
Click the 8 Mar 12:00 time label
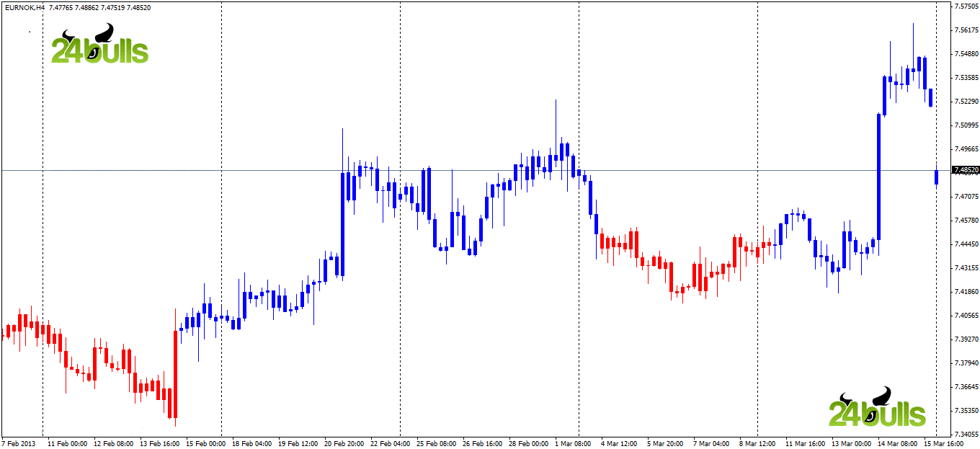(757, 444)
